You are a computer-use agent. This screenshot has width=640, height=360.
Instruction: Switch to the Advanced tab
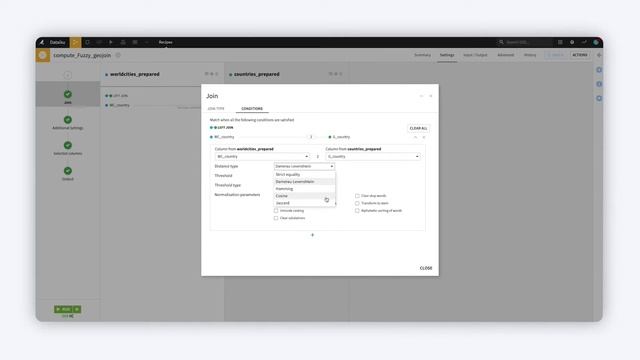pyautogui.click(x=505, y=55)
